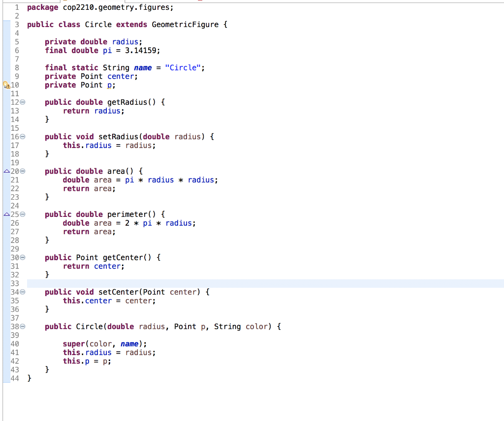The image size is (504, 421).
Task: Click the pi variable on line 21
Action: [129, 180]
